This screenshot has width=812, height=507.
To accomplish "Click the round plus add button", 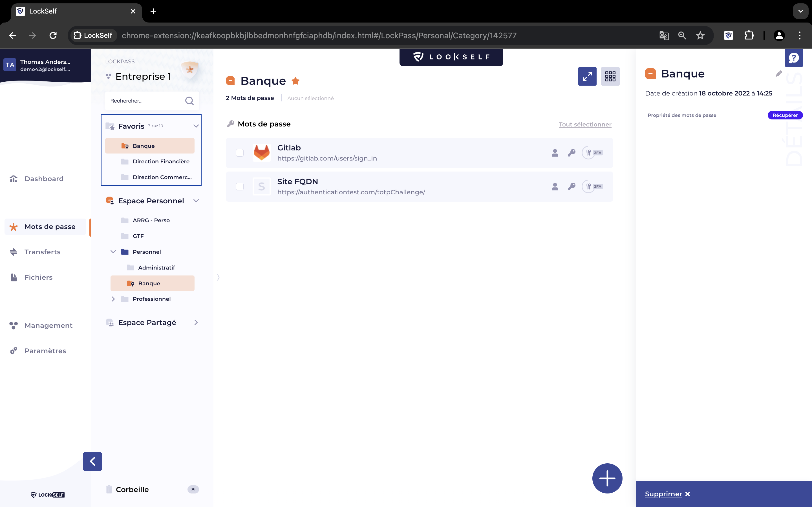I will 607,478.
